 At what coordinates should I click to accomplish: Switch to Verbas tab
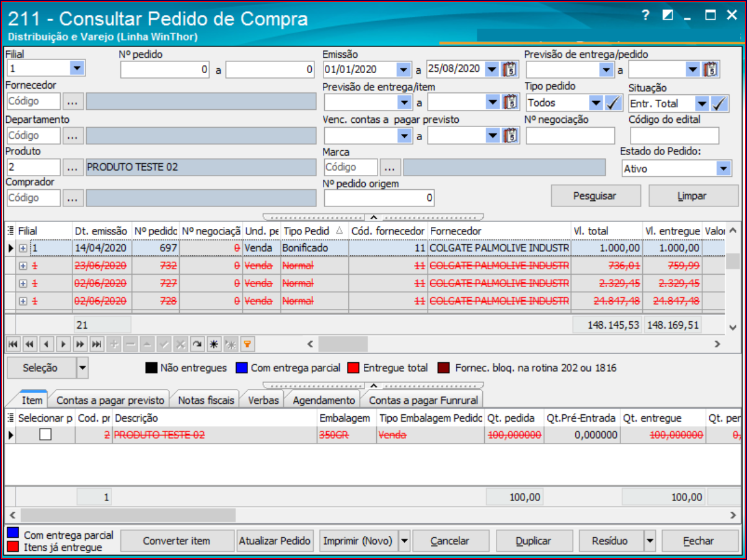pyautogui.click(x=263, y=400)
